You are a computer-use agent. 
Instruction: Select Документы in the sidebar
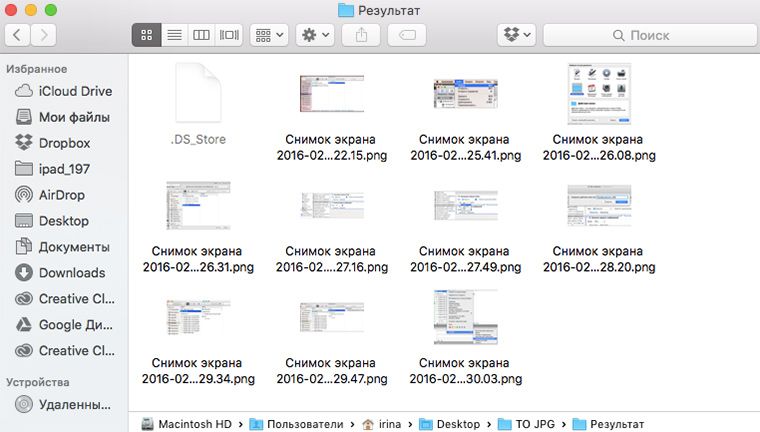tap(73, 247)
